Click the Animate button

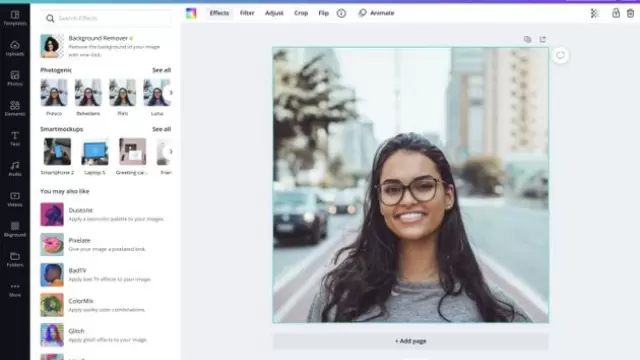click(376, 13)
